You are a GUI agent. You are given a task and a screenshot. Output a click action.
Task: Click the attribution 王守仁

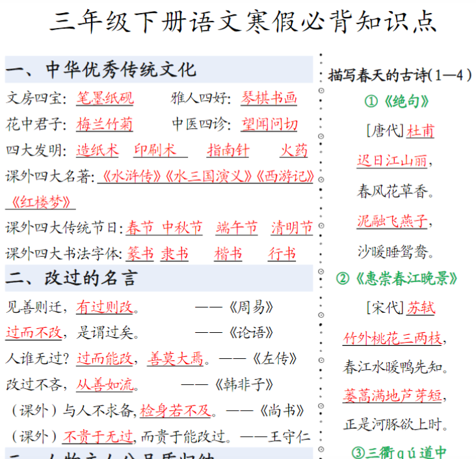289,437
